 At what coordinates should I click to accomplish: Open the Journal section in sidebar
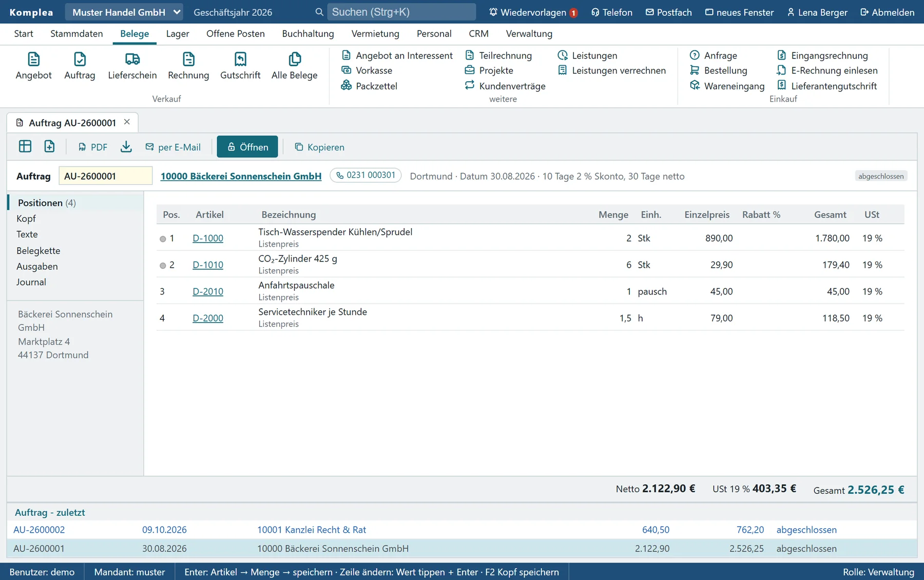click(31, 282)
